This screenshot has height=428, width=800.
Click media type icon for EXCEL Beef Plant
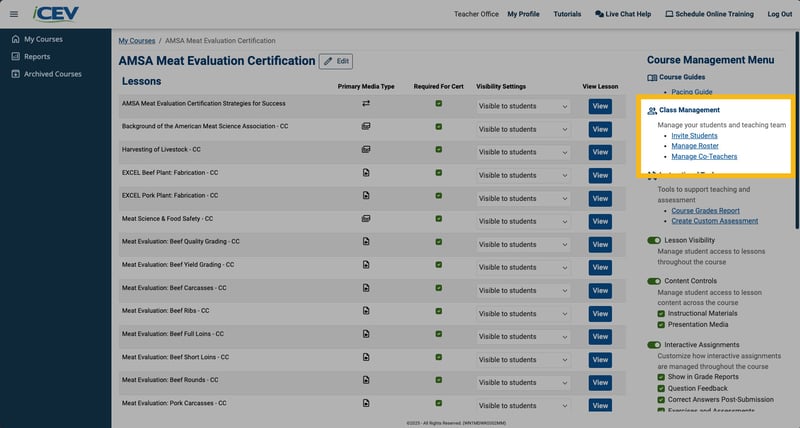(x=366, y=172)
